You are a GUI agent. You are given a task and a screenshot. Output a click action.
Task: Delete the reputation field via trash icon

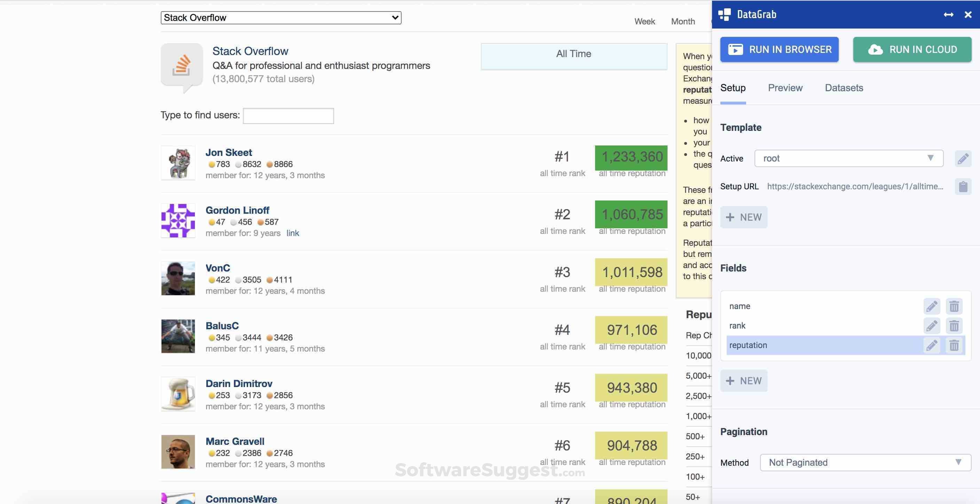(954, 345)
